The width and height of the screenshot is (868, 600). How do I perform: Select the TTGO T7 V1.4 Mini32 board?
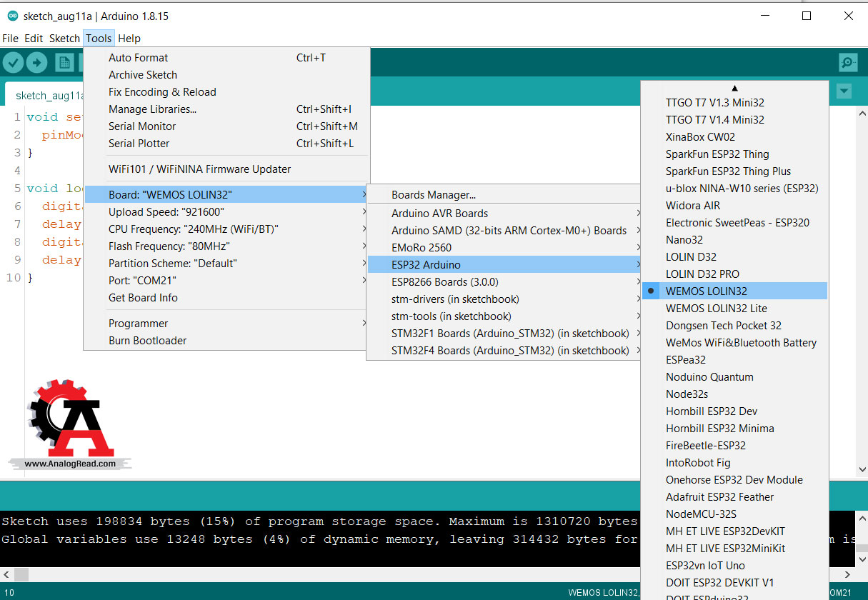[x=734, y=120]
